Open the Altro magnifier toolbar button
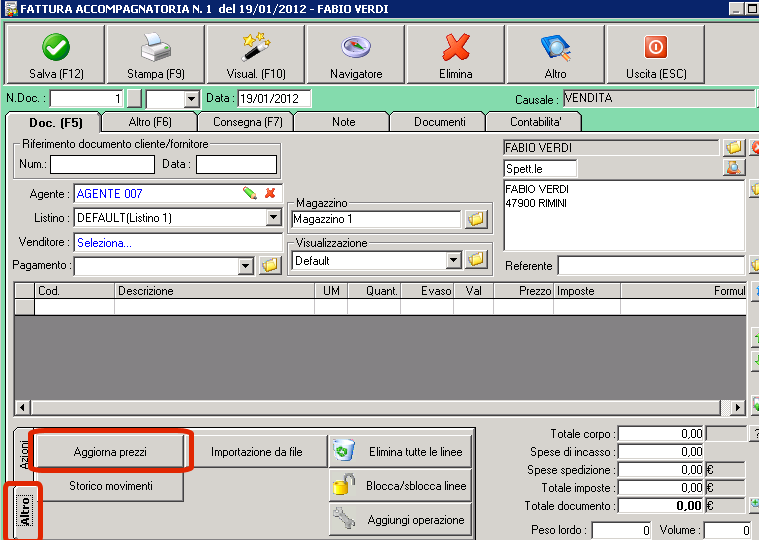The width and height of the screenshot is (759, 540). [555, 55]
